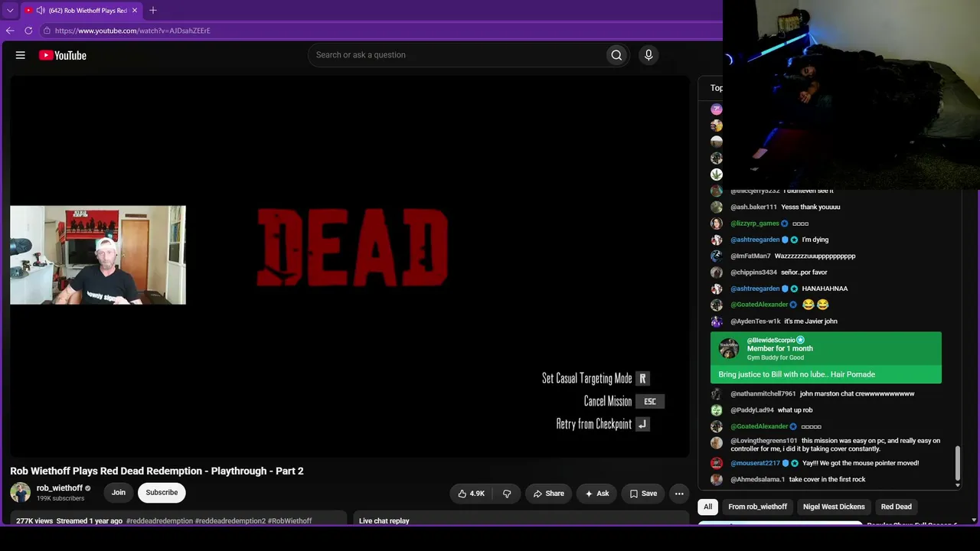Subscribe to rob_wiethoff
This screenshot has width=980, height=551.
coord(162,493)
